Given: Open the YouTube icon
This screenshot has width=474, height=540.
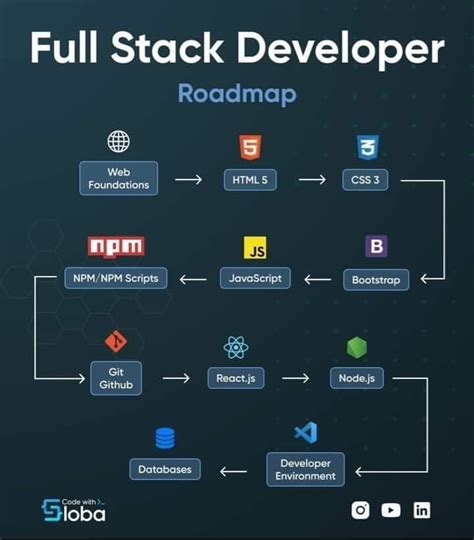Looking at the screenshot, I should pyautogui.click(x=391, y=510).
